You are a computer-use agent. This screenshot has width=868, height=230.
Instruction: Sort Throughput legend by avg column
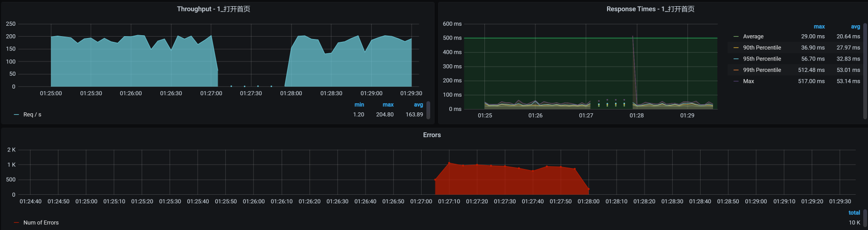[418, 105]
